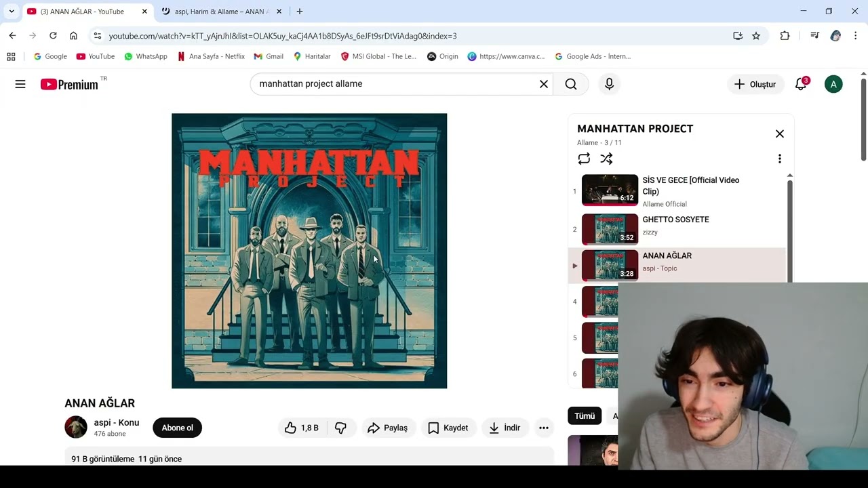Select ANAN AĞLAR in playlist
This screenshot has width=868, height=488.
coord(677,265)
